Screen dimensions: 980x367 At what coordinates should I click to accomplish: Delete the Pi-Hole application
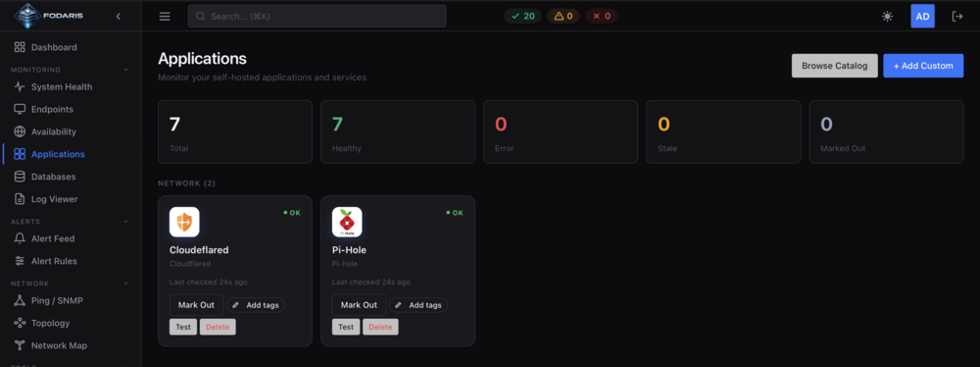click(380, 327)
